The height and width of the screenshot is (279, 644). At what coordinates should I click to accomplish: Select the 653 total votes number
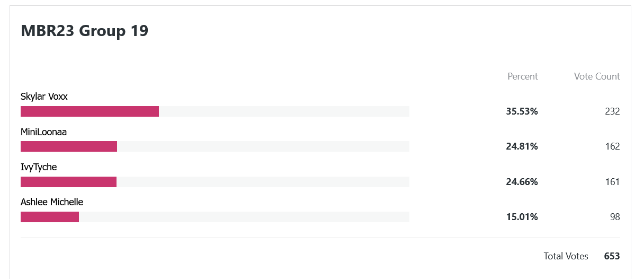click(612, 256)
